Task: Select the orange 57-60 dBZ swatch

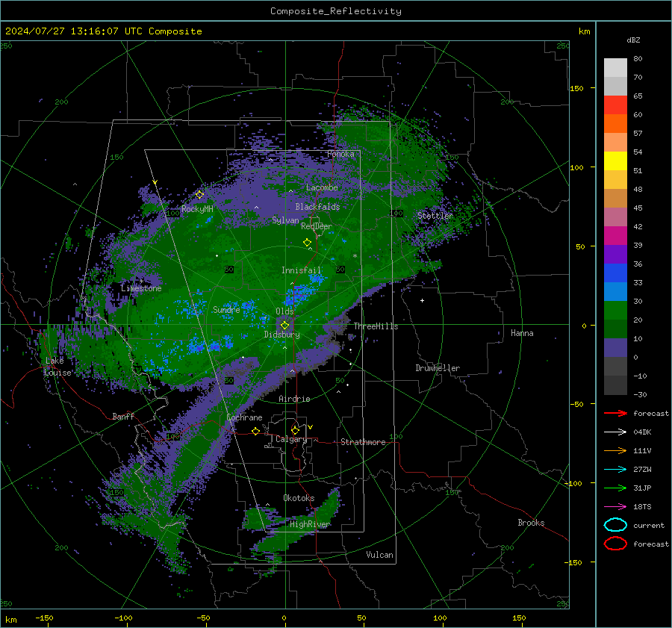Action: [x=615, y=124]
